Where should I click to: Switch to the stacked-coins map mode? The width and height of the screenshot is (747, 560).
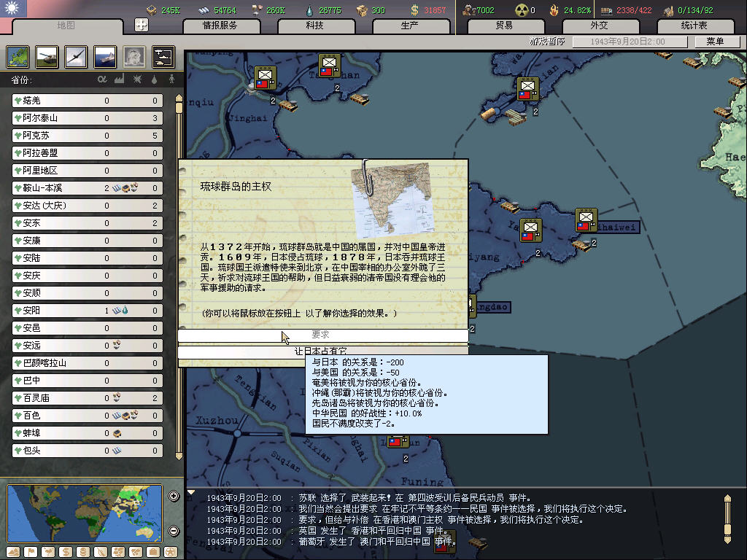(x=83, y=552)
